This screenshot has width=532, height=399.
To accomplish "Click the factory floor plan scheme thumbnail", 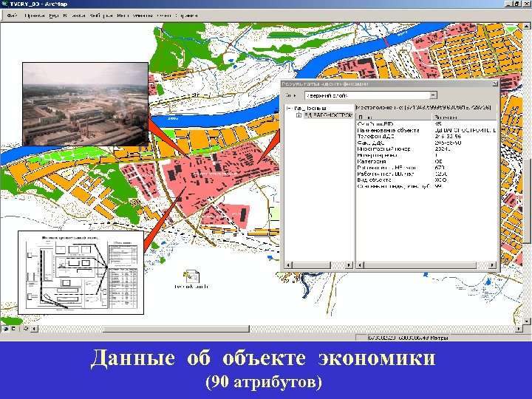I will coord(81,273).
